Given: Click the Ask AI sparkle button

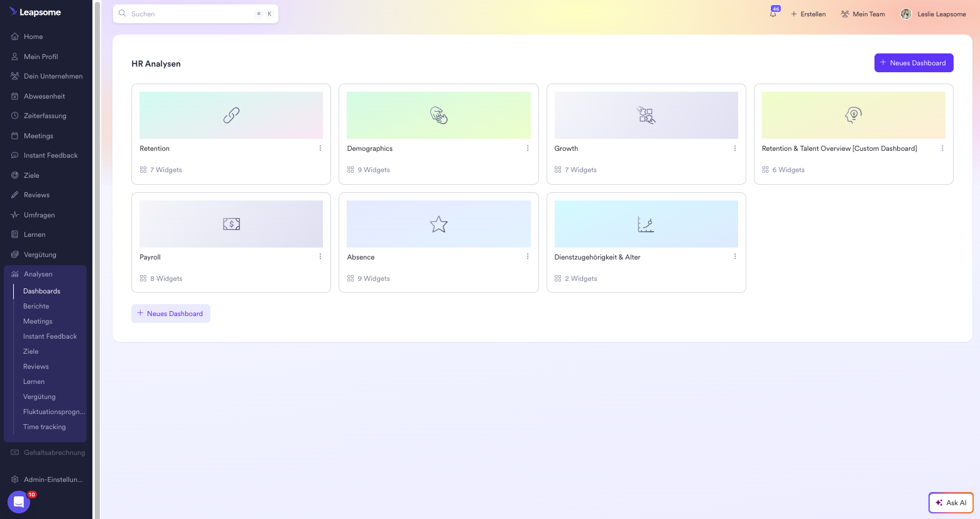Looking at the screenshot, I should click(x=950, y=503).
